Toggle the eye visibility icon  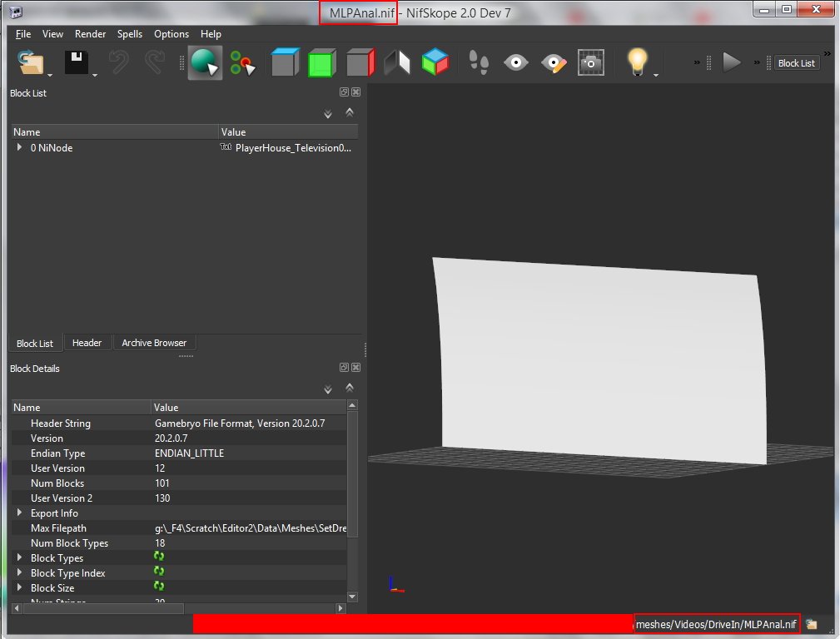click(x=516, y=63)
